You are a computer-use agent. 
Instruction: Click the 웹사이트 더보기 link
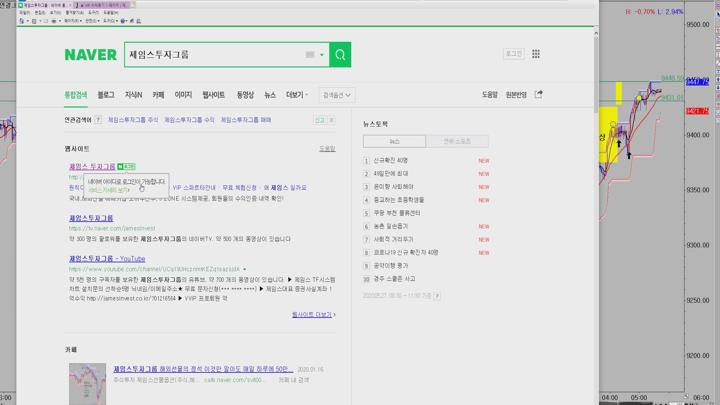click(314, 315)
